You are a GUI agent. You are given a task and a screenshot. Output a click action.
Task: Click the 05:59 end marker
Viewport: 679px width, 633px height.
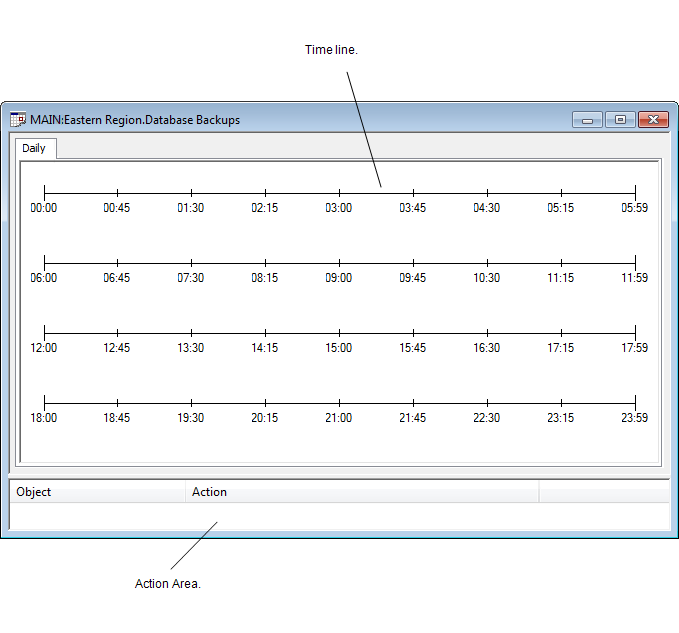click(635, 193)
